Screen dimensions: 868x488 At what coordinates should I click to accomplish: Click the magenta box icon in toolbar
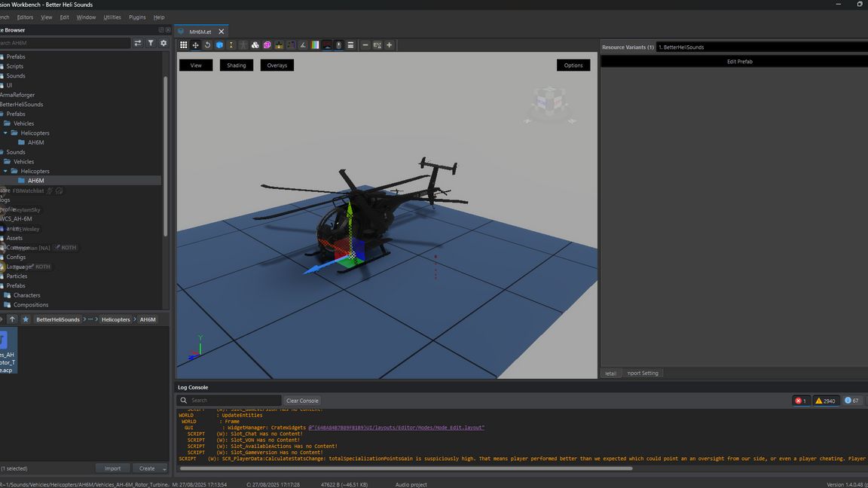click(x=267, y=45)
